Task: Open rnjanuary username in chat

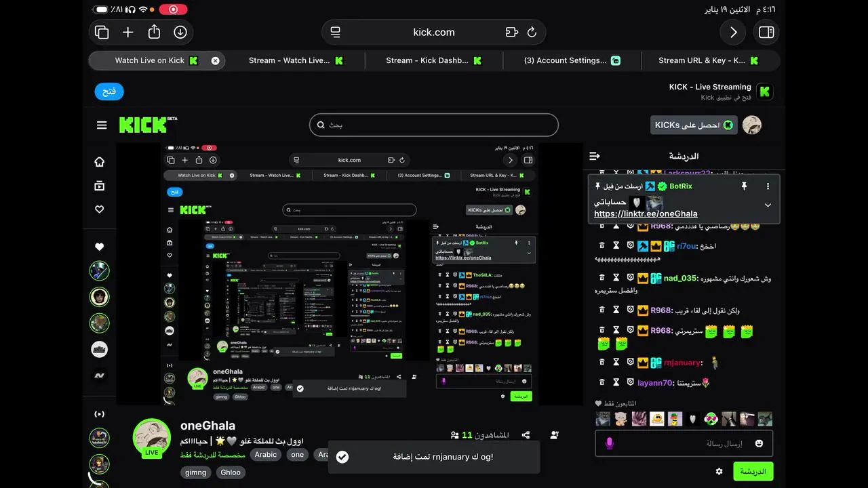Action: point(683,363)
